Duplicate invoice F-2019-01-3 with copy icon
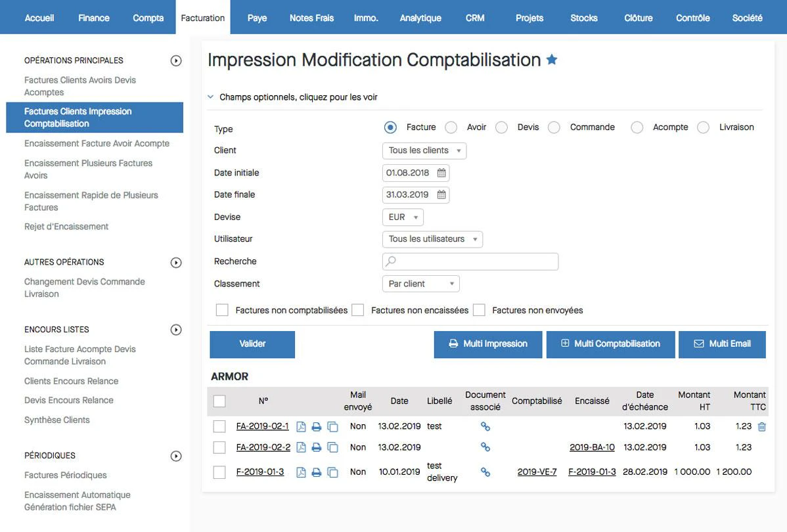This screenshot has width=787, height=532. [x=332, y=472]
